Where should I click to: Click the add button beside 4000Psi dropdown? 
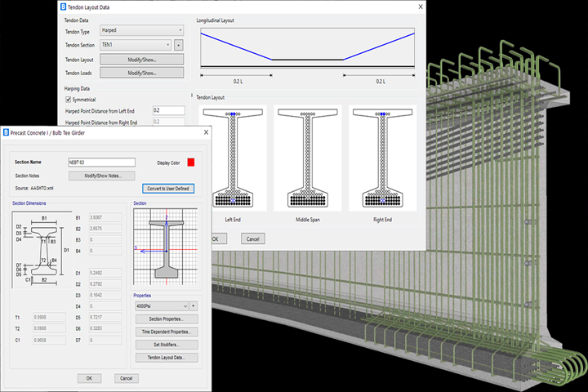click(x=194, y=306)
